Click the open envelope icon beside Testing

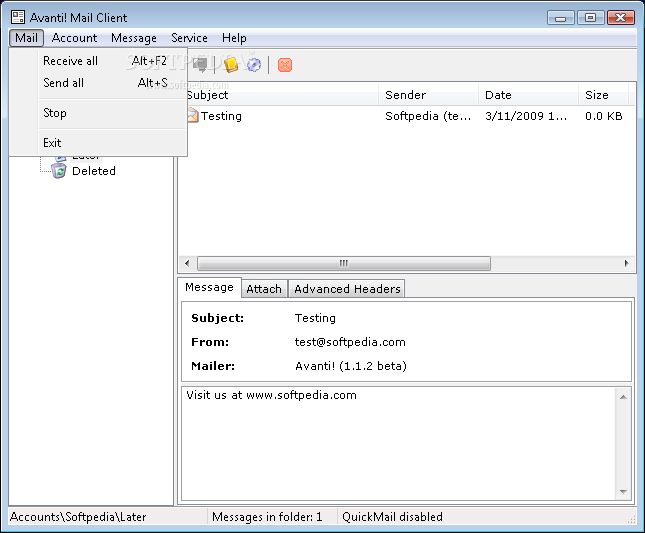tap(193, 116)
